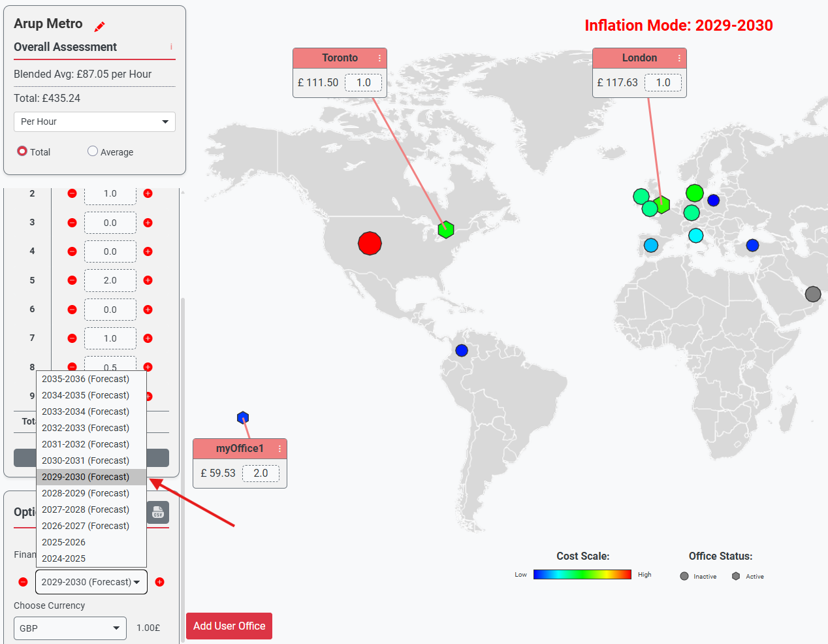Viewport: 828px width, 644px height.
Task: Step financial year forward with the plus button
Action: point(159,582)
